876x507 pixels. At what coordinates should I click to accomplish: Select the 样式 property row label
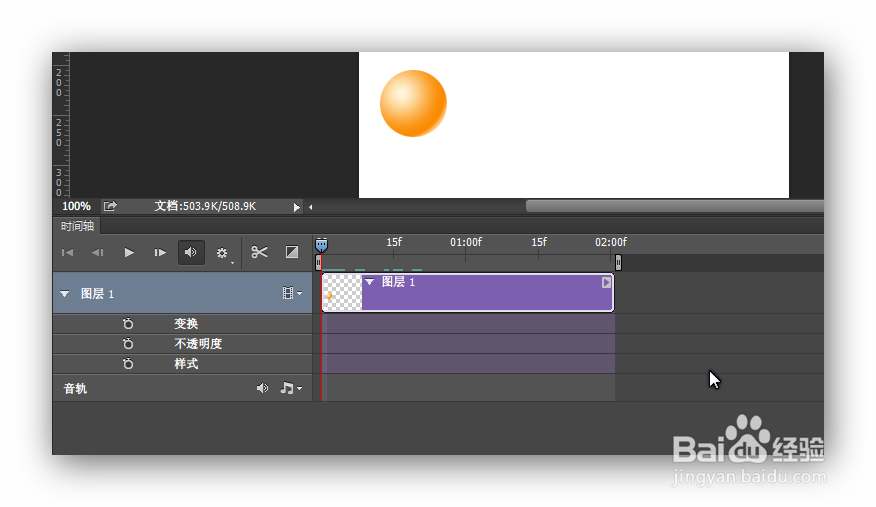click(x=186, y=364)
